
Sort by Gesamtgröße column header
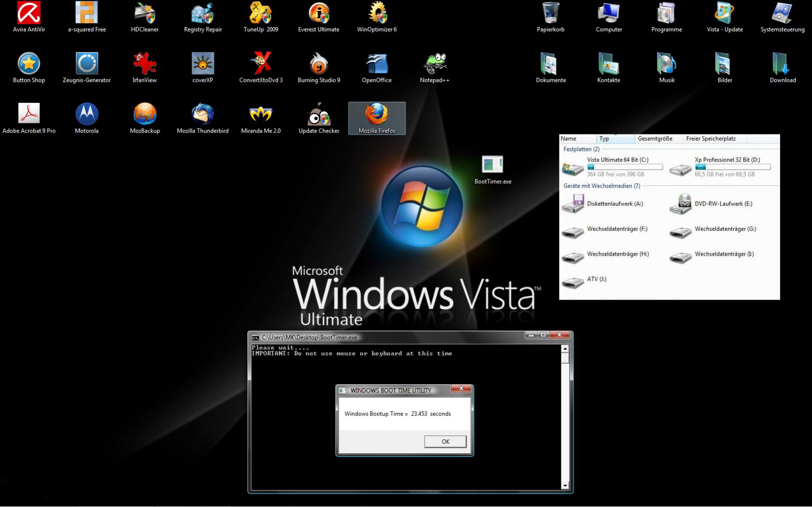(x=659, y=139)
